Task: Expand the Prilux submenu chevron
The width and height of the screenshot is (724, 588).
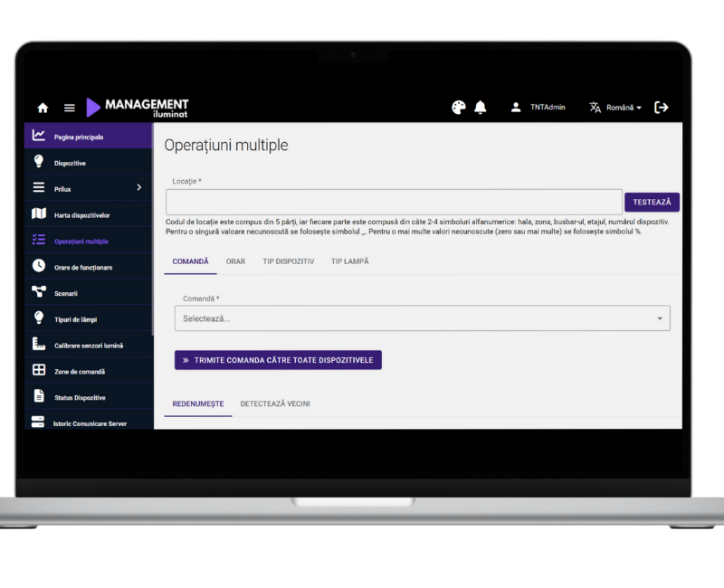Action: coord(138,187)
